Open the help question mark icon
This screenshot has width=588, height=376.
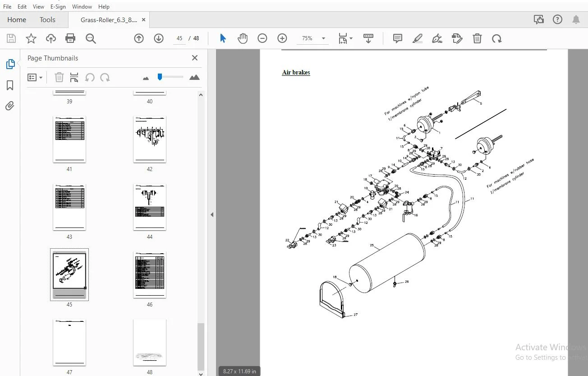tap(558, 20)
